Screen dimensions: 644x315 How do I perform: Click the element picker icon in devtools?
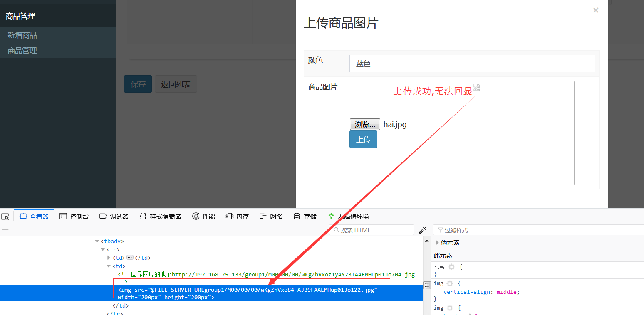pos(5,217)
